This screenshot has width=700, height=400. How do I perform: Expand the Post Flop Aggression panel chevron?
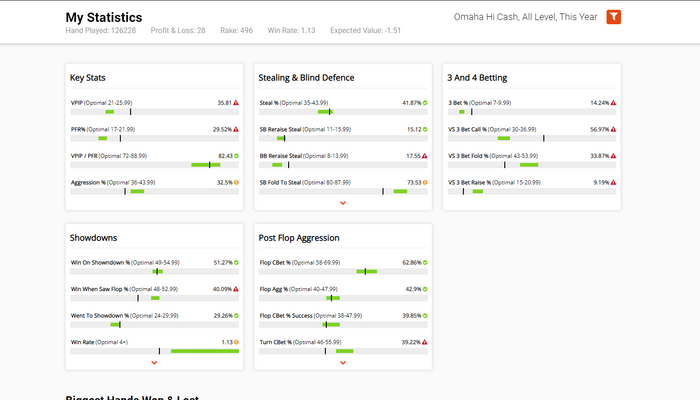tap(343, 362)
